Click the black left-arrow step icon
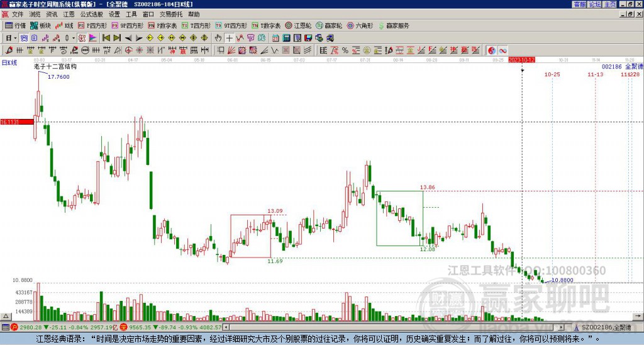The image size is (644, 345). tap(128, 38)
